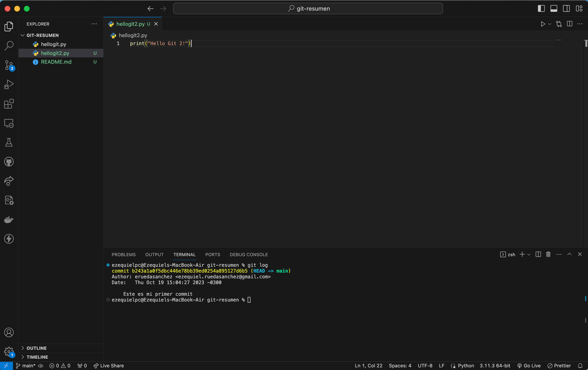The width and height of the screenshot is (588, 370).
Task: Maximize the panel size
Action: point(570,254)
